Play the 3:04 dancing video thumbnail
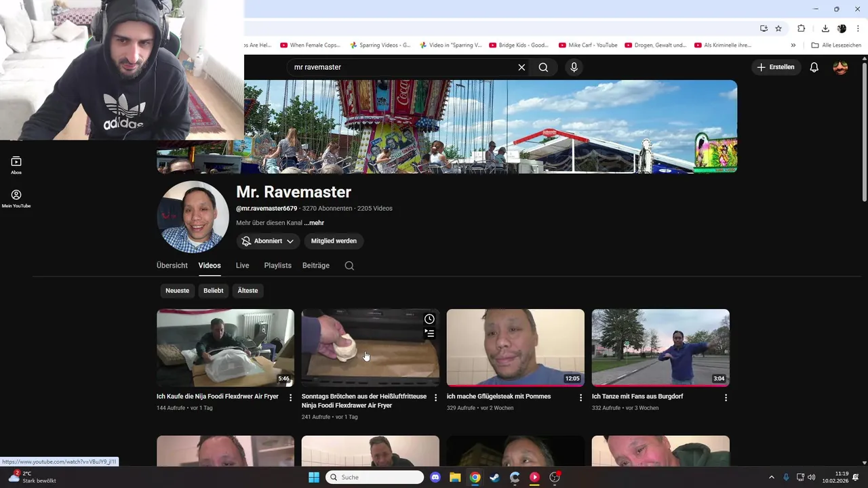 660,348
